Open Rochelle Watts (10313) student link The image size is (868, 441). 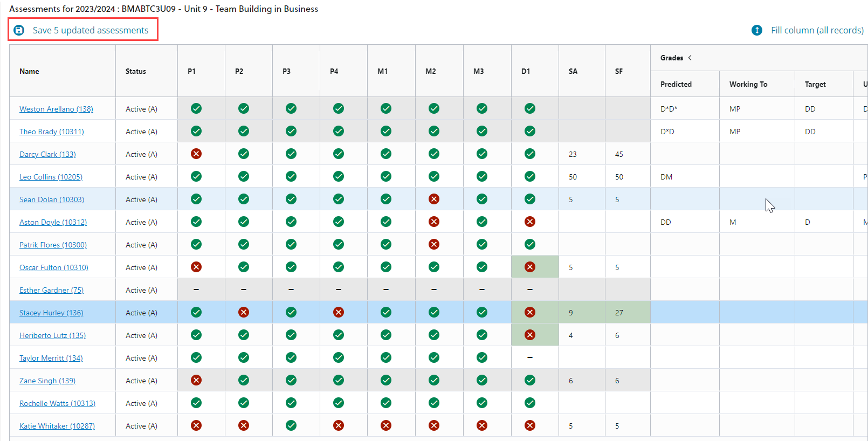tap(57, 403)
